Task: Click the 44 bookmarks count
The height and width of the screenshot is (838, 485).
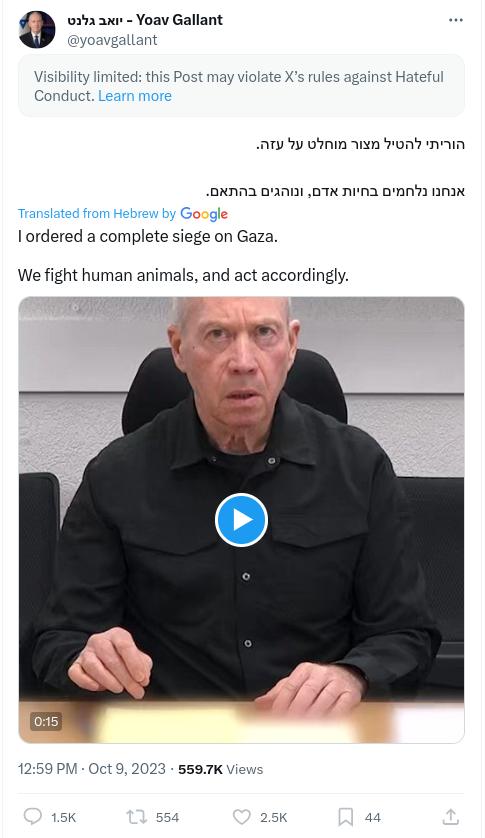Action: (x=373, y=818)
